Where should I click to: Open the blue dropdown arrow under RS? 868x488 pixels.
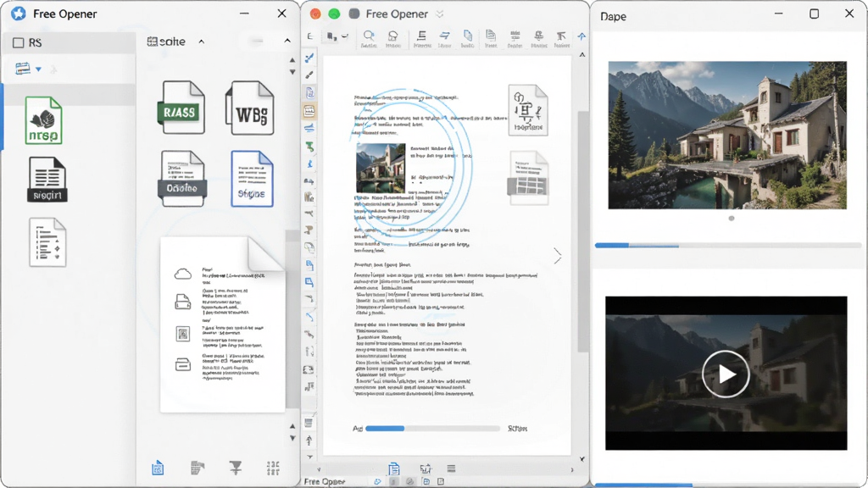(38, 69)
